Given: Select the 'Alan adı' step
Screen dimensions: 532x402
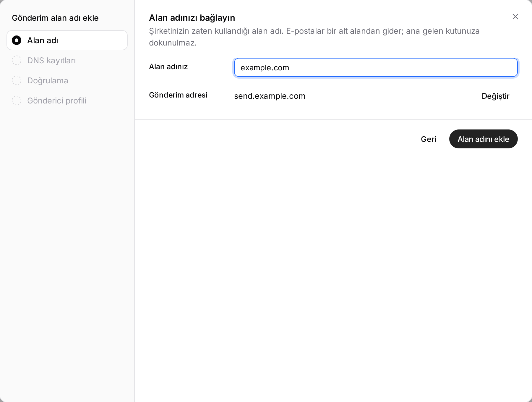Looking at the screenshot, I should click(x=67, y=40).
